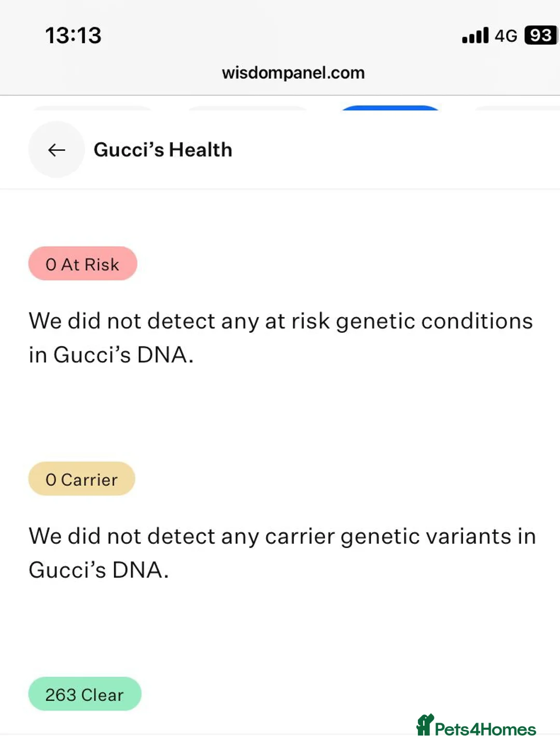Select the leftmost tab pill at top

pos(93,109)
